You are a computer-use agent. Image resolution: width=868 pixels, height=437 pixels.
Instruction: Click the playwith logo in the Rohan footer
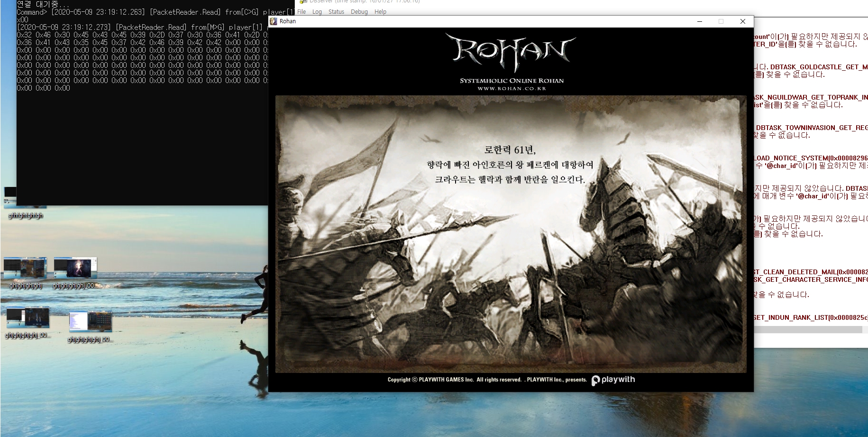pyautogui.click(x=613, y=380)
